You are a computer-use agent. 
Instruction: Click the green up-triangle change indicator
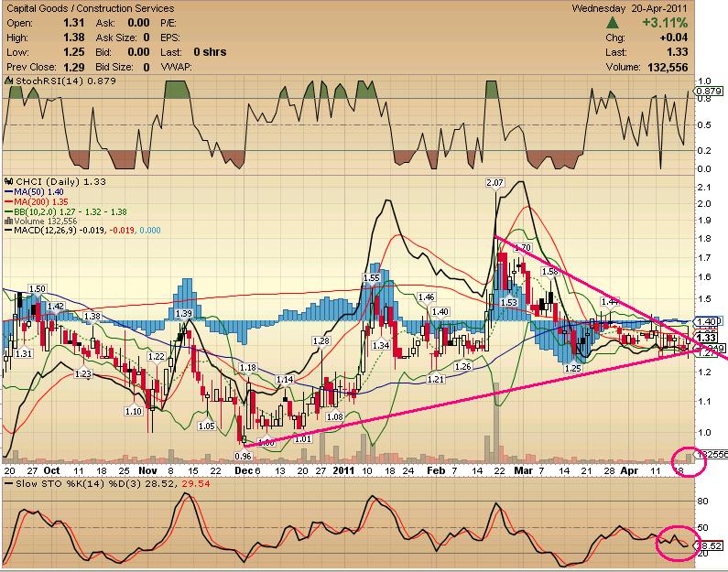point(613,22)
